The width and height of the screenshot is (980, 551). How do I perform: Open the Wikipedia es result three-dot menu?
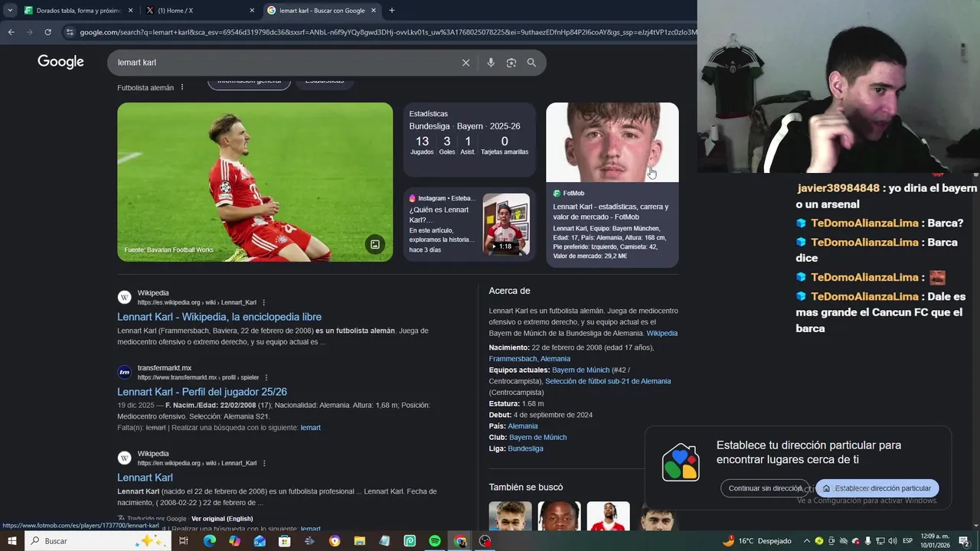pos(264,302)
